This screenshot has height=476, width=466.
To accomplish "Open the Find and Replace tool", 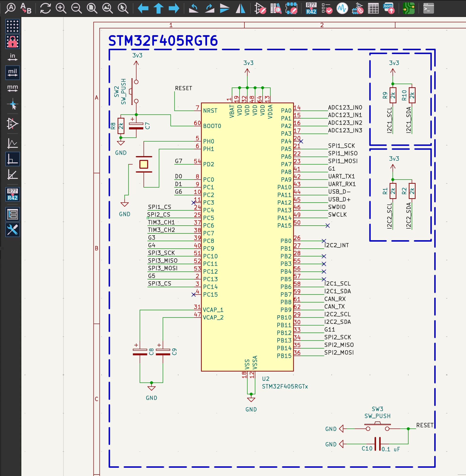I will click(26, 8).
